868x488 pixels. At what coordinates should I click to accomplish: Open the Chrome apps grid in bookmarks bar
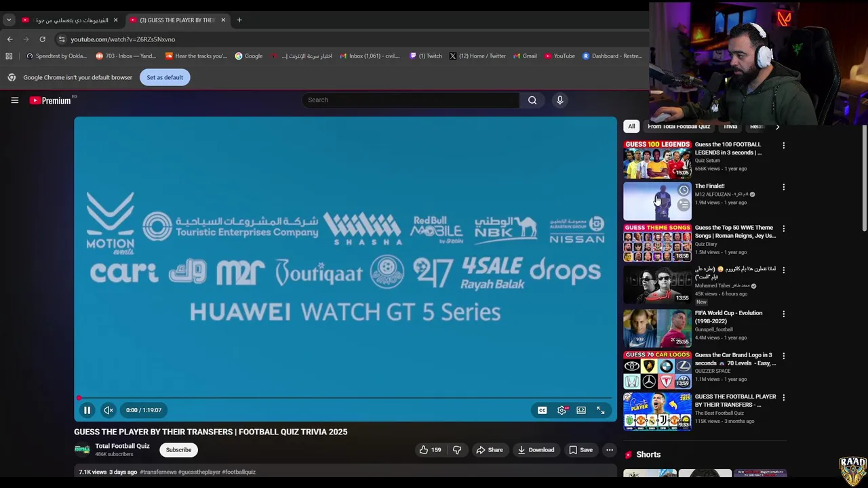(9, 56)
